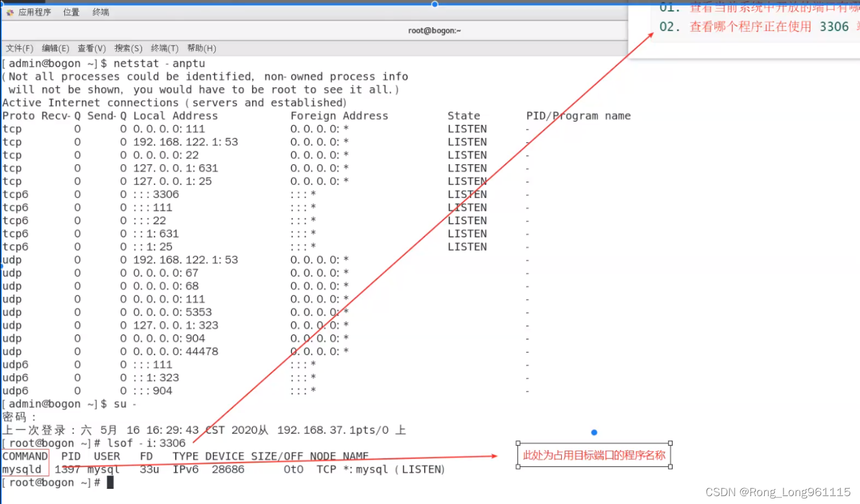Click the udp address 0.0.0.0:5353
Viewport: 860px width, 504px height.
tap(173, 313)
